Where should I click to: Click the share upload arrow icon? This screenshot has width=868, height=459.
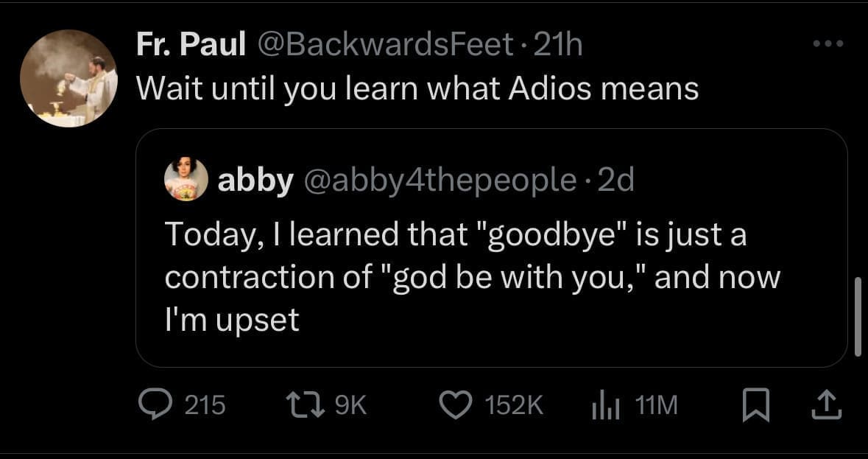click(x=828, y=404)
